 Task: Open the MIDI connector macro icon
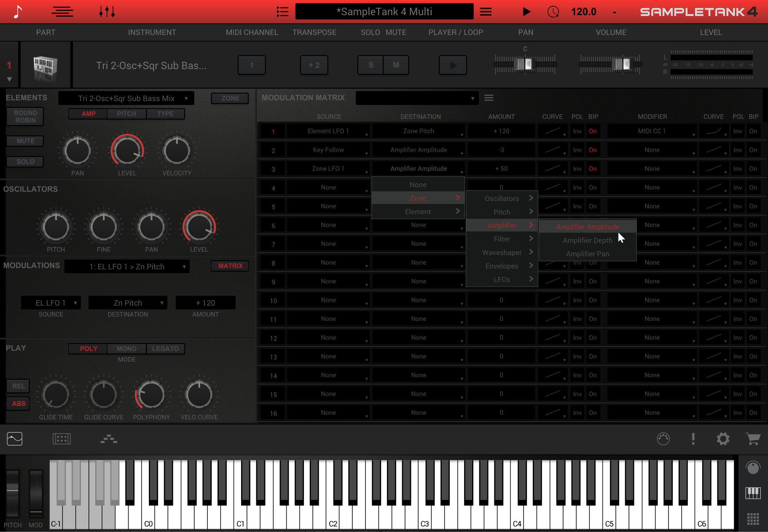[663, 439]
